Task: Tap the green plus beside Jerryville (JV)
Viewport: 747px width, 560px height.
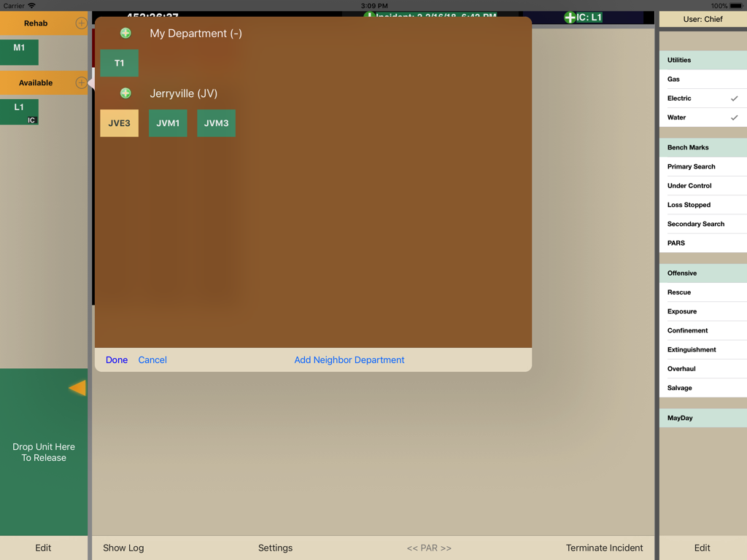Action: pyautogui.click(x=125, y=93)
